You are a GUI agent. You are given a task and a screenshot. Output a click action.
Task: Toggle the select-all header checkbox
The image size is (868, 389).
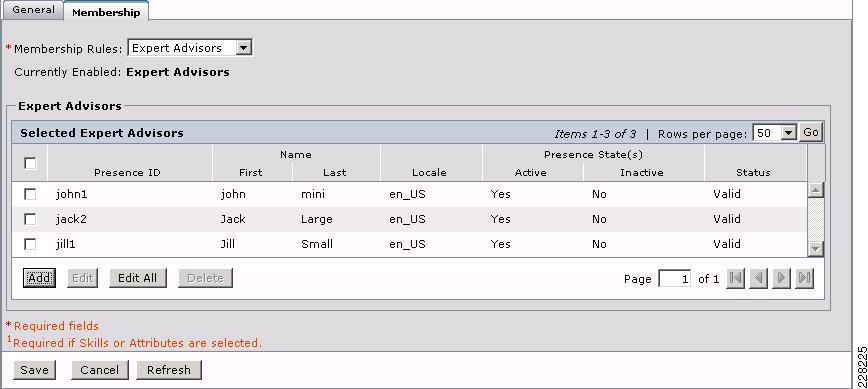30,163
